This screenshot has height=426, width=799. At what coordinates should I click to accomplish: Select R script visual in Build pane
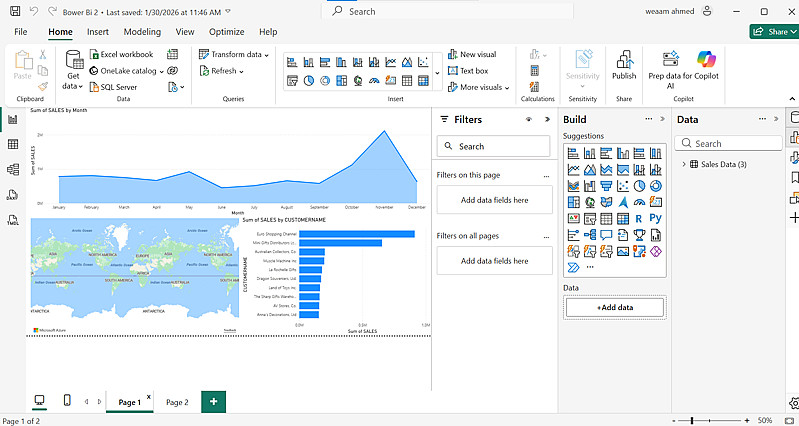click(x=639, y=219)
